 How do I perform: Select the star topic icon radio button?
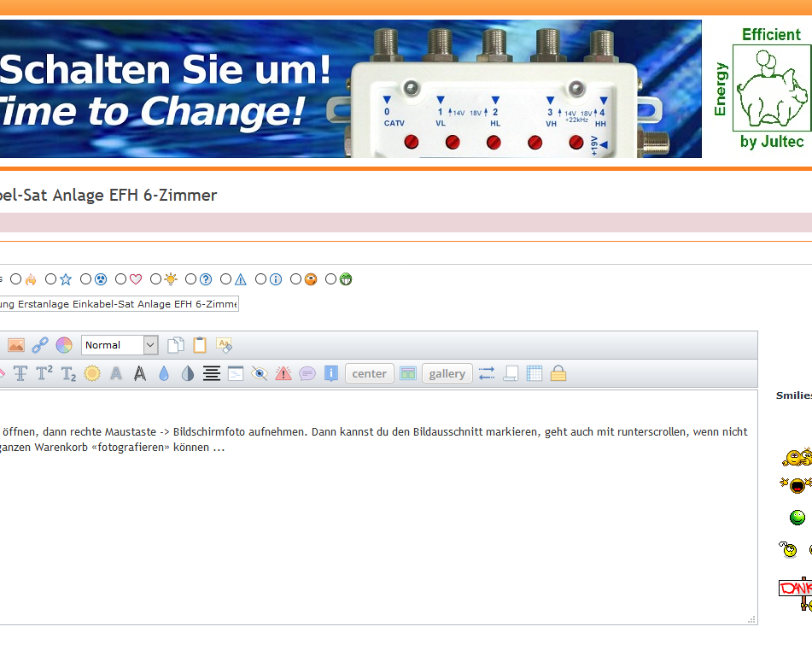pos(51,279)
